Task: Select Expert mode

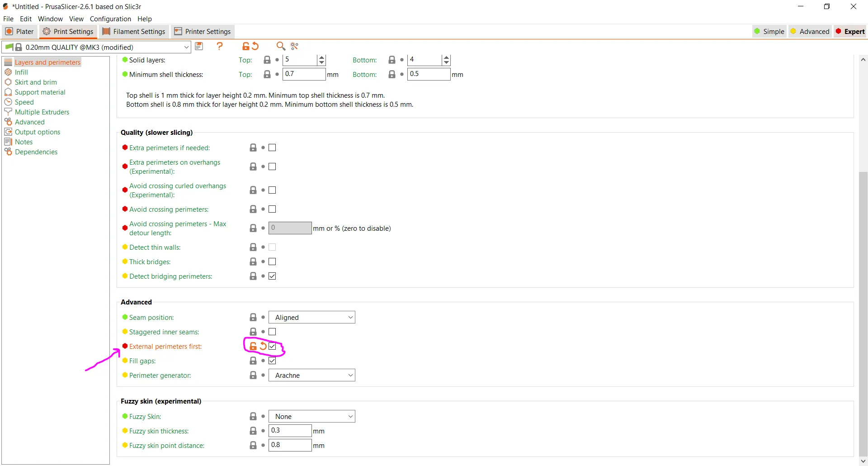Action: point(850,32)
